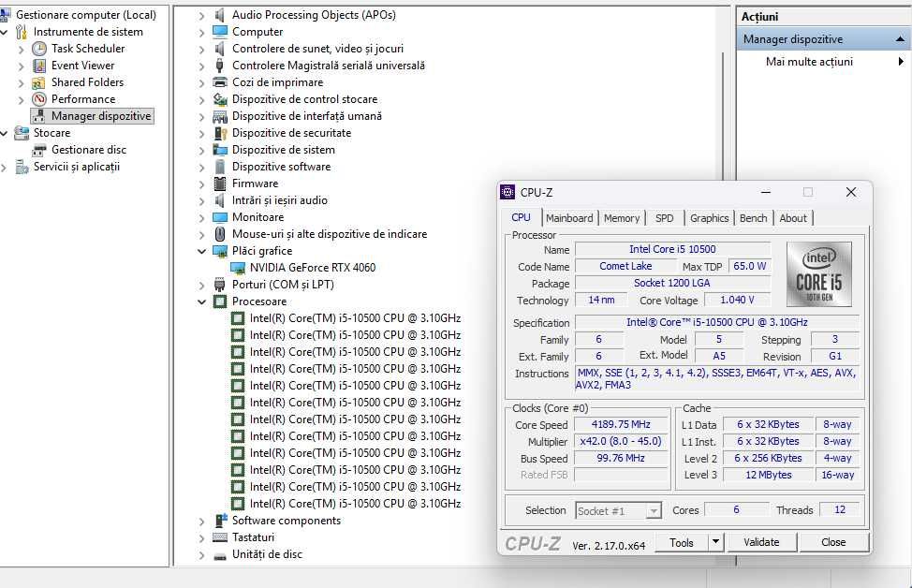Click the Monitoare display icon

tap(220, 217)
